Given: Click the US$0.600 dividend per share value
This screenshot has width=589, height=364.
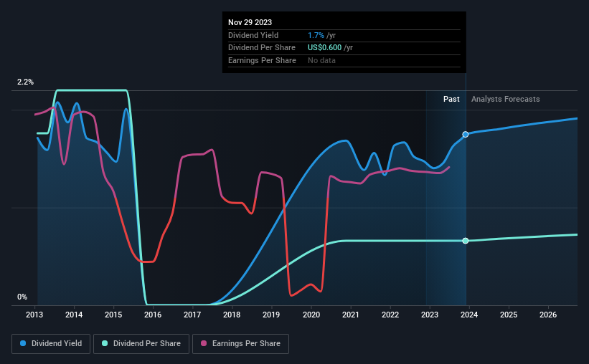Looking at the screenshot, I should click(x=324, y=48).
